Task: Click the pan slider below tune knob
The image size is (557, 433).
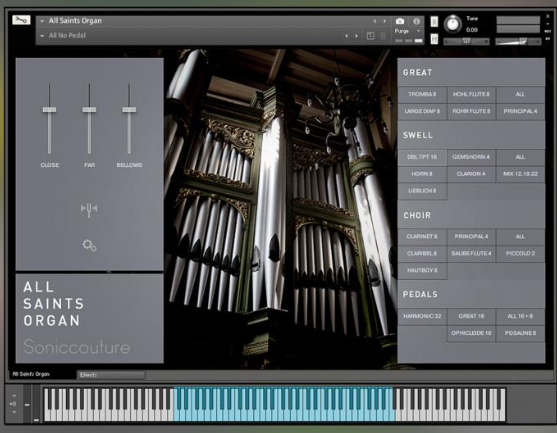Action: click(466, 42)
